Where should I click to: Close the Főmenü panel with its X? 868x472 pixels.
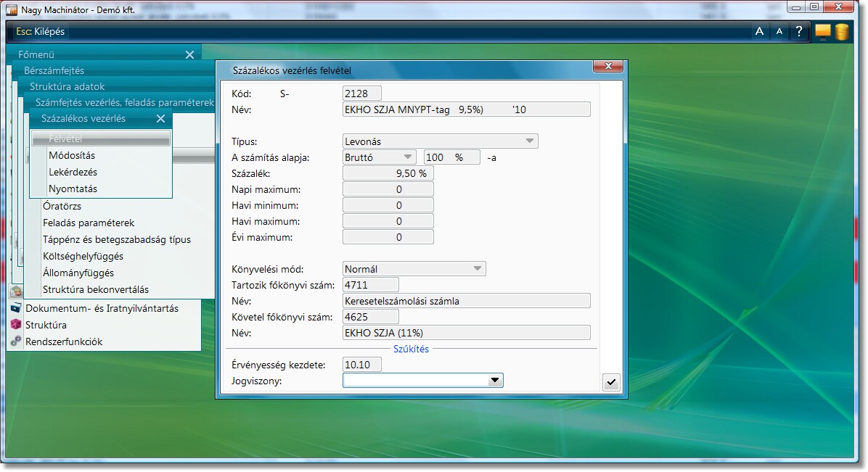pos(189,54)
